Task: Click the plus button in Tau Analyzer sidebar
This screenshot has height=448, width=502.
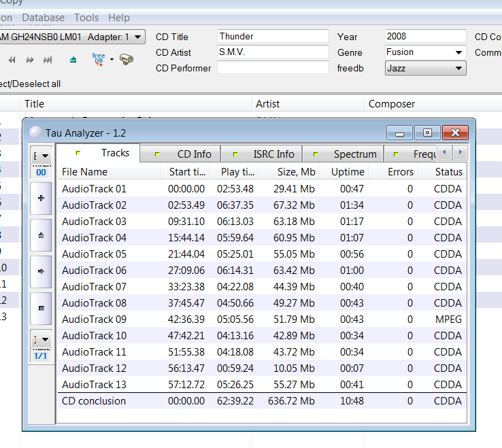Action: 41,199
